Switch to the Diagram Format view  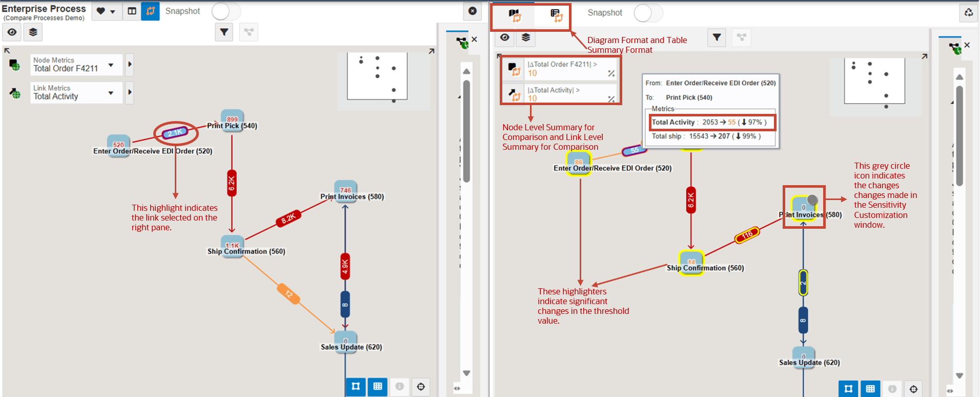(515, 15)
